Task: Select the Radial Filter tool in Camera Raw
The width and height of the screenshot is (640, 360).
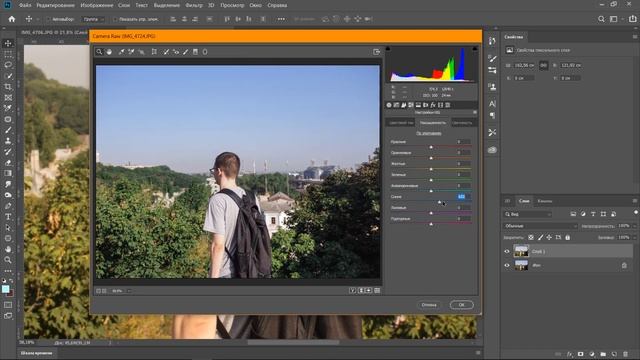Action: 205,52
